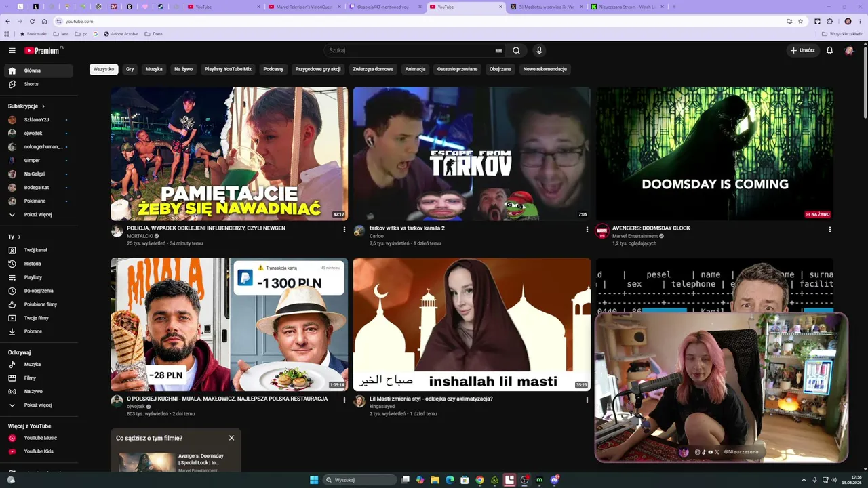Go to Główna home in sidebar

(39, 70)
